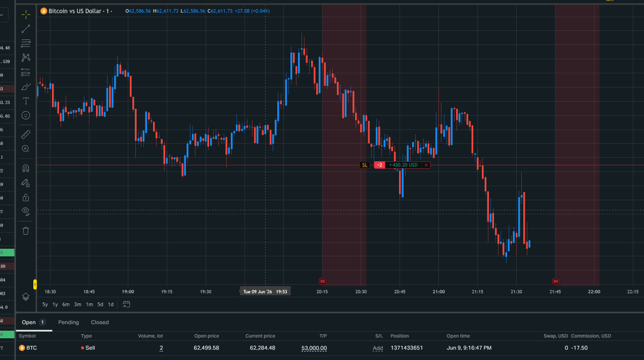644x360 pixels.
Task: Open the forecasting and position tools
Action: coord(26,72)
